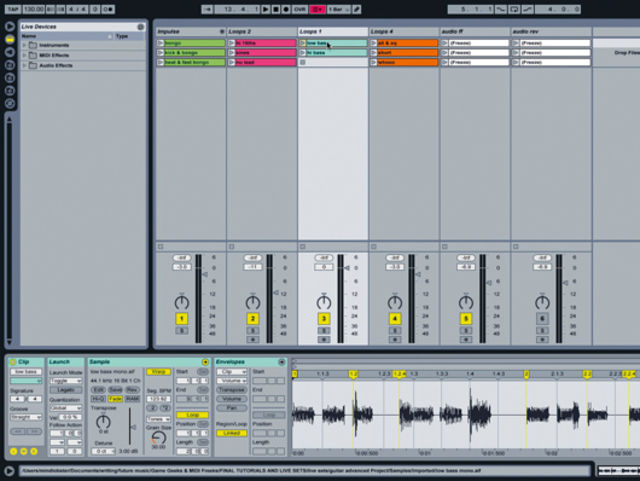Enable the grey track 6 activator

542,318
